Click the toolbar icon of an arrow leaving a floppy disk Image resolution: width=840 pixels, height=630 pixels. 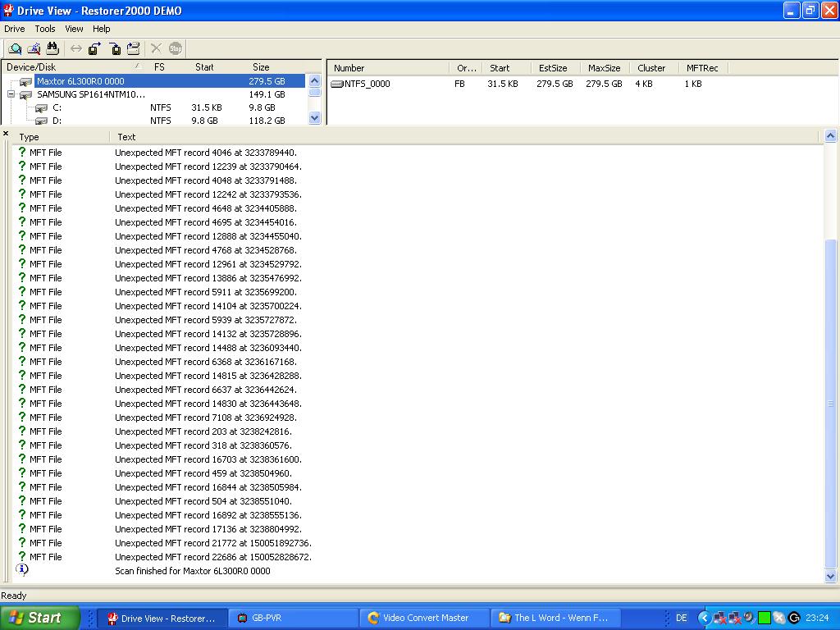tap(95, 48)
